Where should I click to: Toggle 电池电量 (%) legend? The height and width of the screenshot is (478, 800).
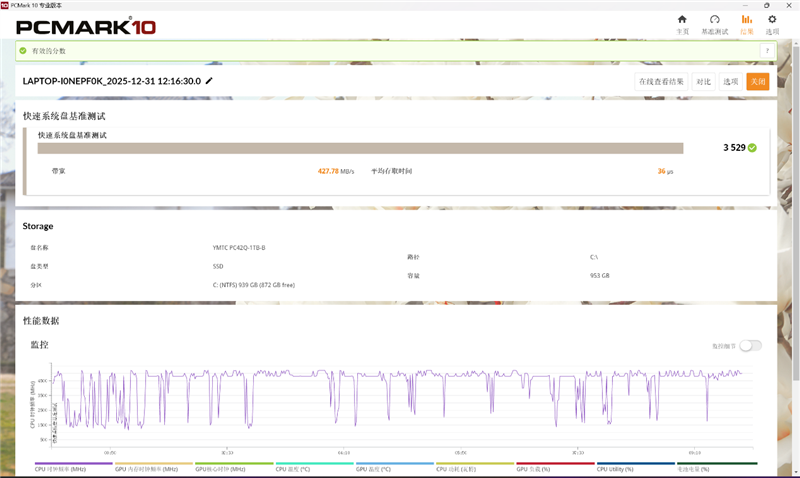(717, 467)
